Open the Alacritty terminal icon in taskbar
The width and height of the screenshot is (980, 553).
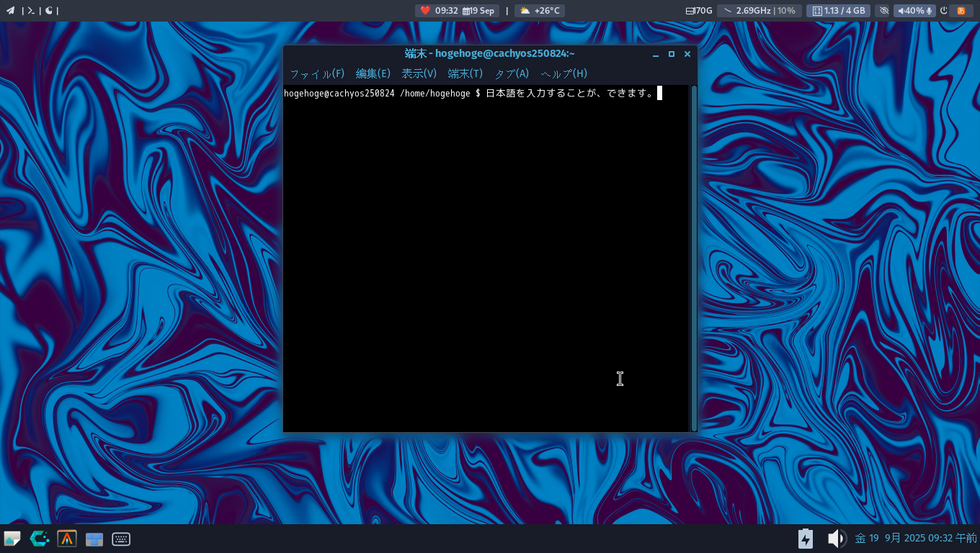coord(67,539)
